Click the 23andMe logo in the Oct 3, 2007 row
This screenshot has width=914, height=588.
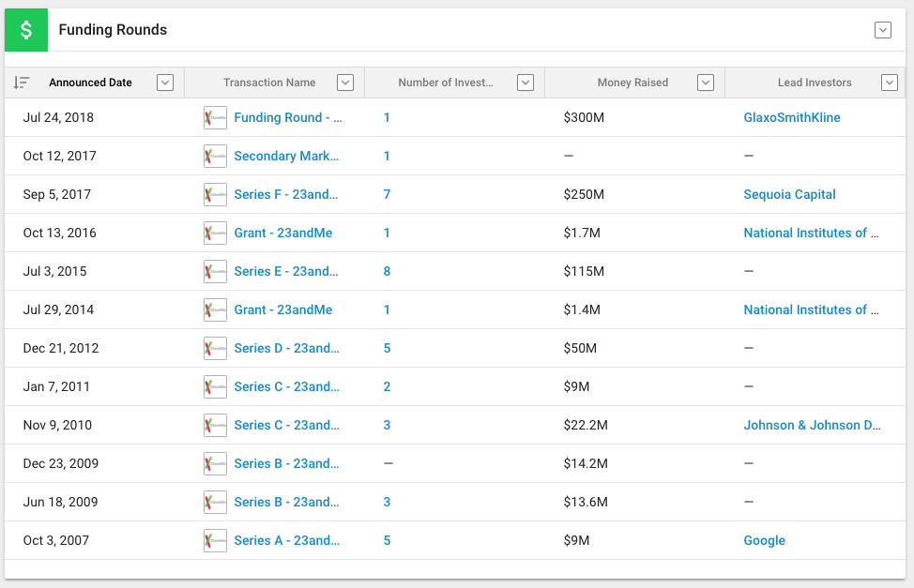click(215, 541)
